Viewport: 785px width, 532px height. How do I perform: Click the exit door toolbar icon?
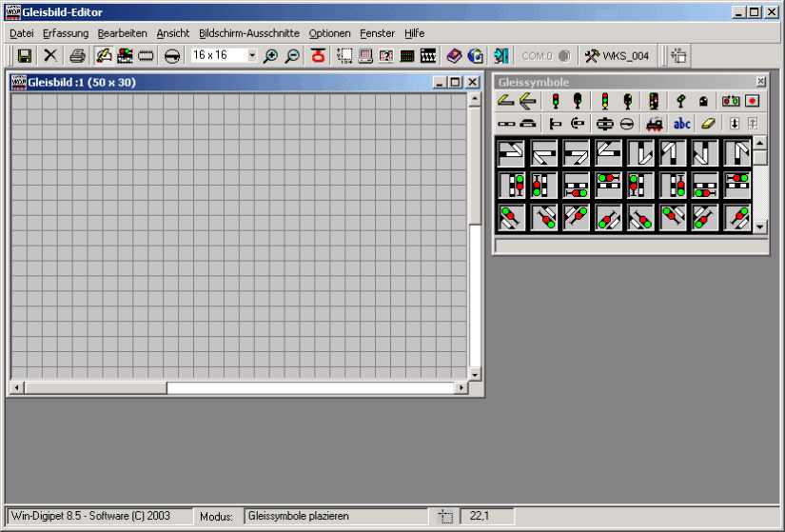pos(501,55)
